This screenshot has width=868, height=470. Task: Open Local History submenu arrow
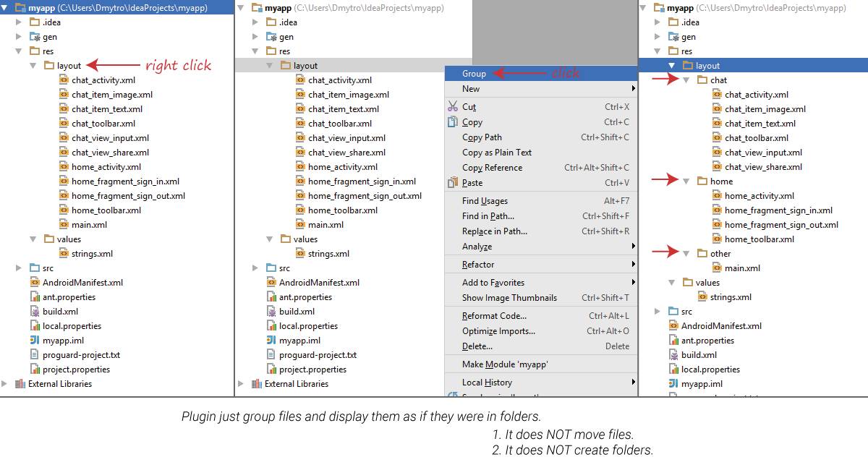[633, 383]
